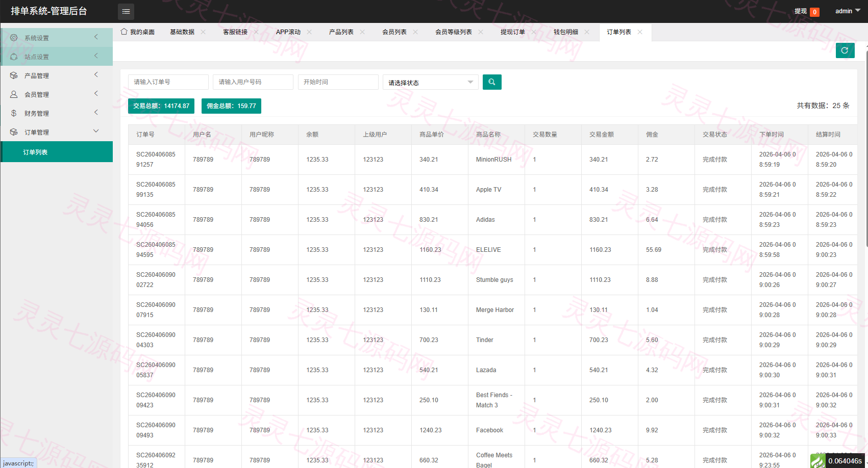Click the 提现 notification link
The height and width of the screenshot is (468, 868).
click(x=801, y=11)
